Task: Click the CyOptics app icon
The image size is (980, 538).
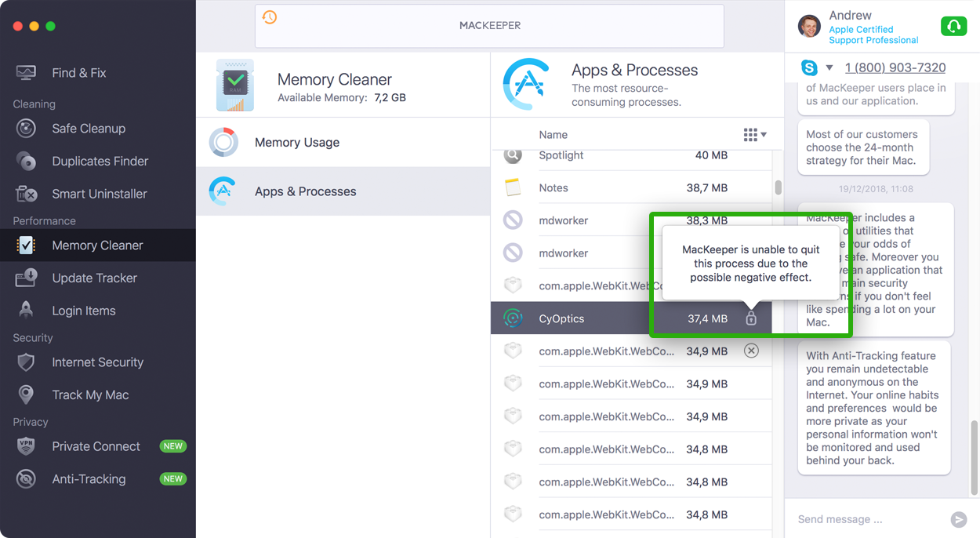Action: (513, 318)
